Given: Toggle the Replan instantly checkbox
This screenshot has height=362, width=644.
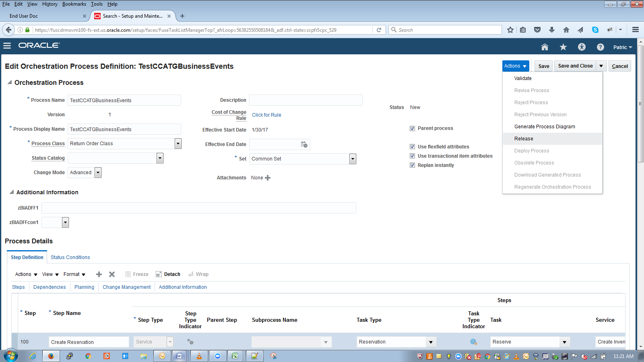Looking at the screenshot, I should coord(412,165).
